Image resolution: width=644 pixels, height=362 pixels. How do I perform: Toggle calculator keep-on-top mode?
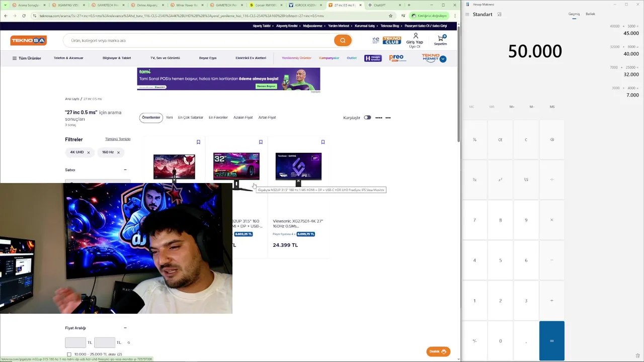[499, 14]
